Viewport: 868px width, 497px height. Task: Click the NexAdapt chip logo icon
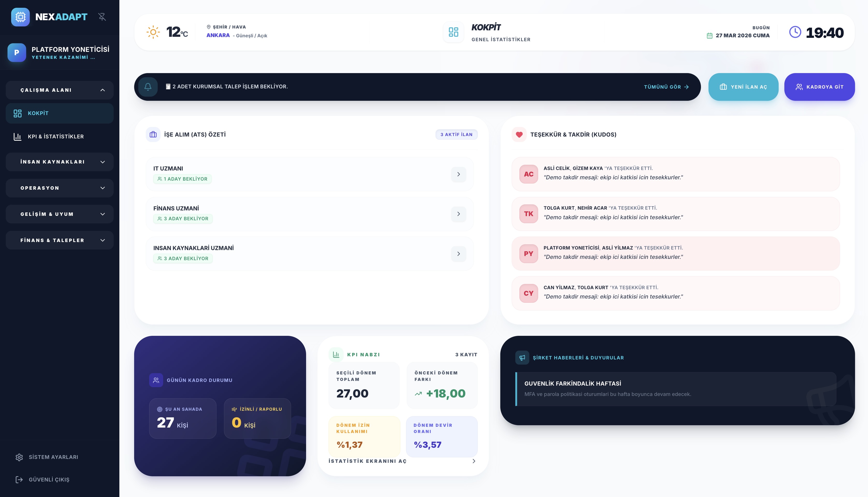point(20,17)
